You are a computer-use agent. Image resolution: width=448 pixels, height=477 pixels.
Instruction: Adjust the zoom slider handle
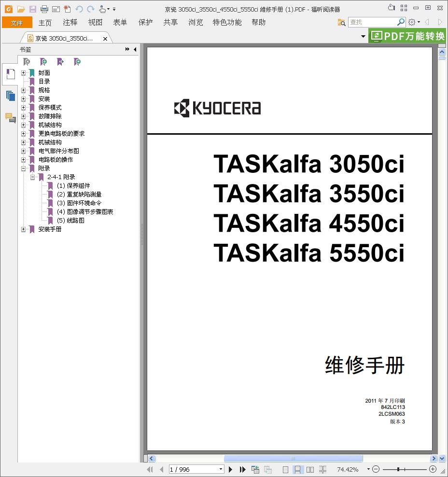coord(398,469)
